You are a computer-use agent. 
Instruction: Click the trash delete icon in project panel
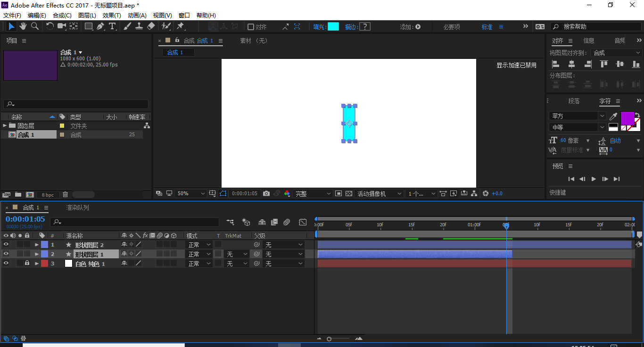(65, 194)
